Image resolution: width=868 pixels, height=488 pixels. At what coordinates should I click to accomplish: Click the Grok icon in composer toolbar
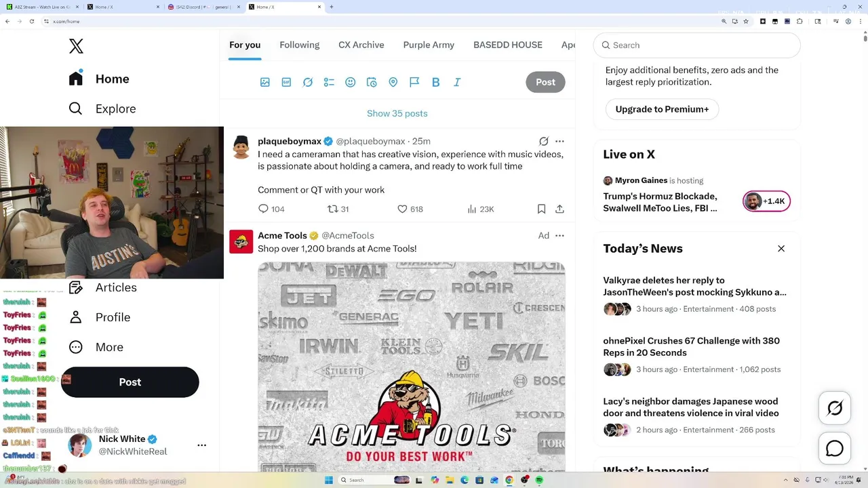tap(308, 82)
